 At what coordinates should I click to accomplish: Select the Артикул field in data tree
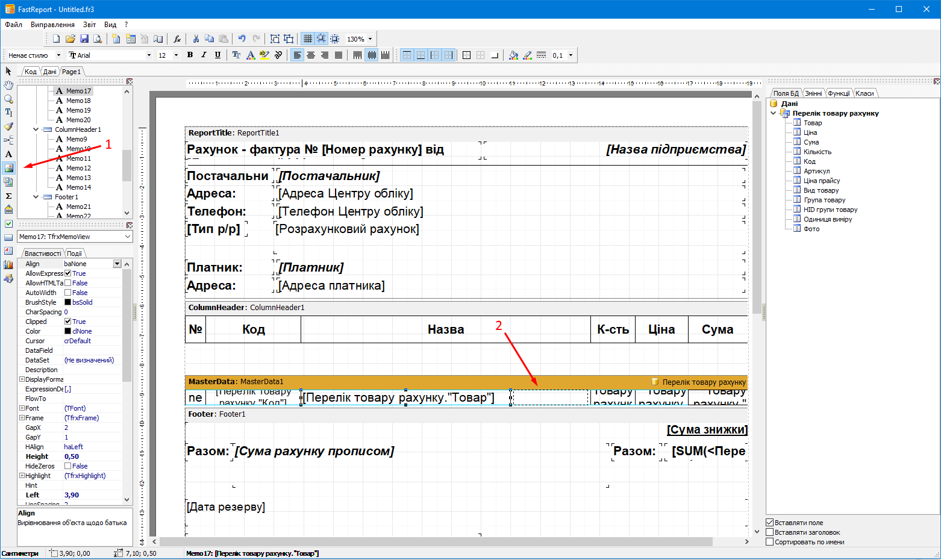tap(816, 171)
